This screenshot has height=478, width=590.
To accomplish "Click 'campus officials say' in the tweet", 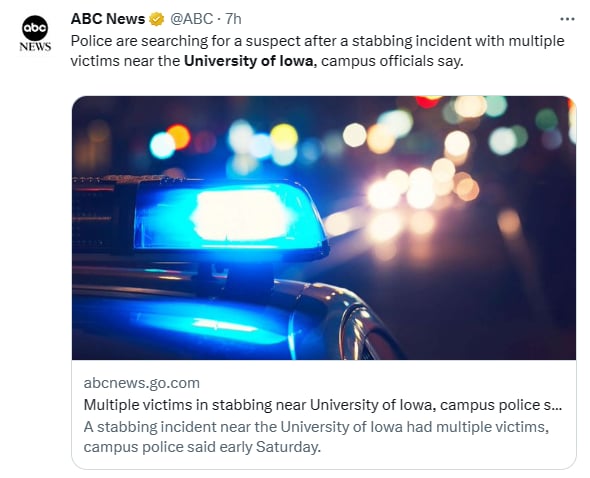I will click(x=392, y=61).
